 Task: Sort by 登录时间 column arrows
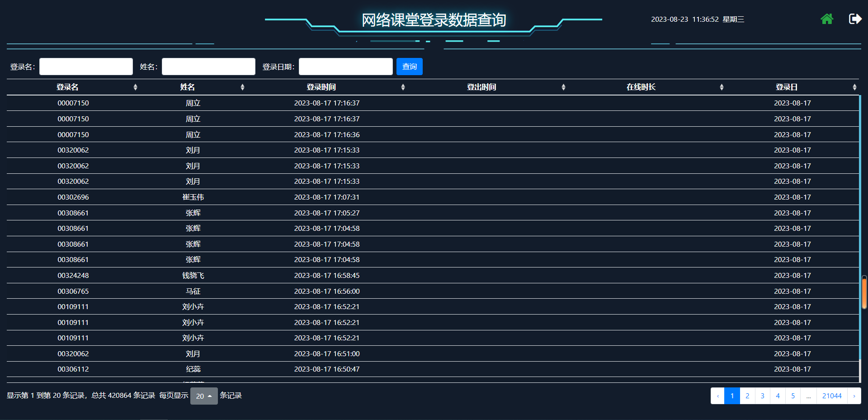click(x=403, y=87)
